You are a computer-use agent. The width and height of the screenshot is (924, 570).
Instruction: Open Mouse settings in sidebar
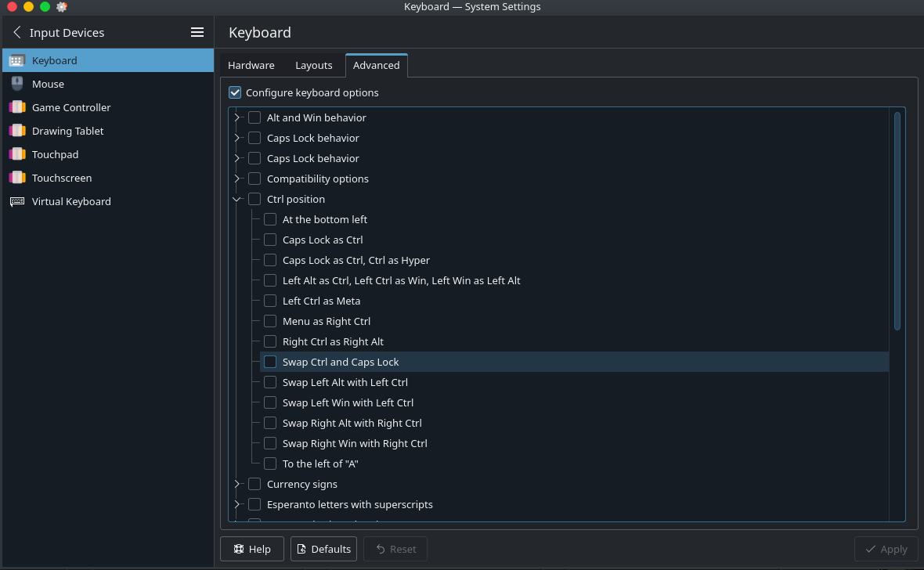108,84
